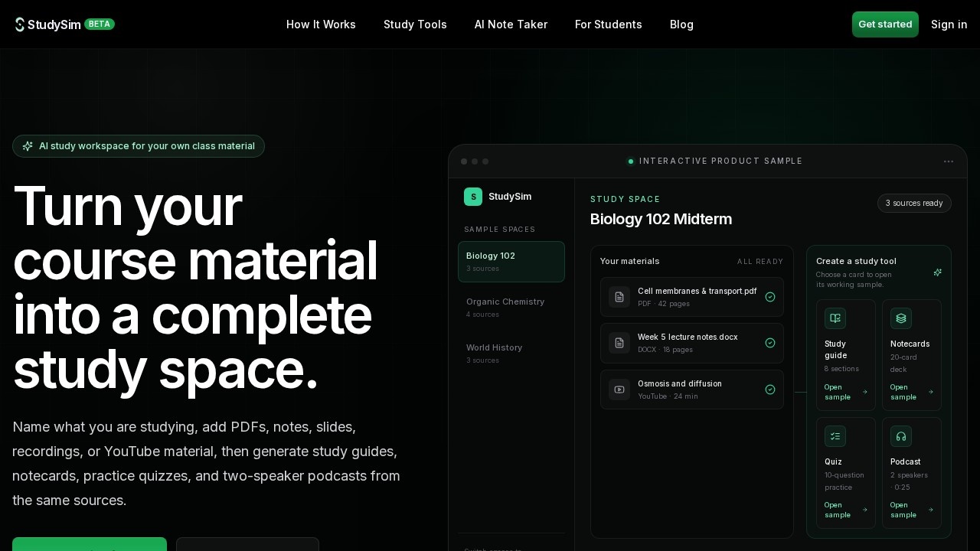Open the Study Tools nav menu
980x551 pixels.
[x=415, y=24]
